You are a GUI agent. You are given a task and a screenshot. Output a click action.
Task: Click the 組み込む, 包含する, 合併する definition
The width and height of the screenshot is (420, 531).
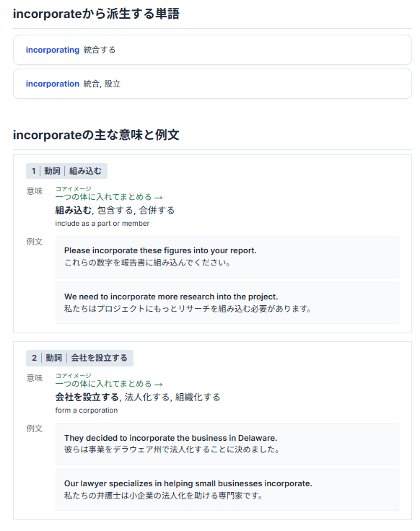(x=115, y=210)
